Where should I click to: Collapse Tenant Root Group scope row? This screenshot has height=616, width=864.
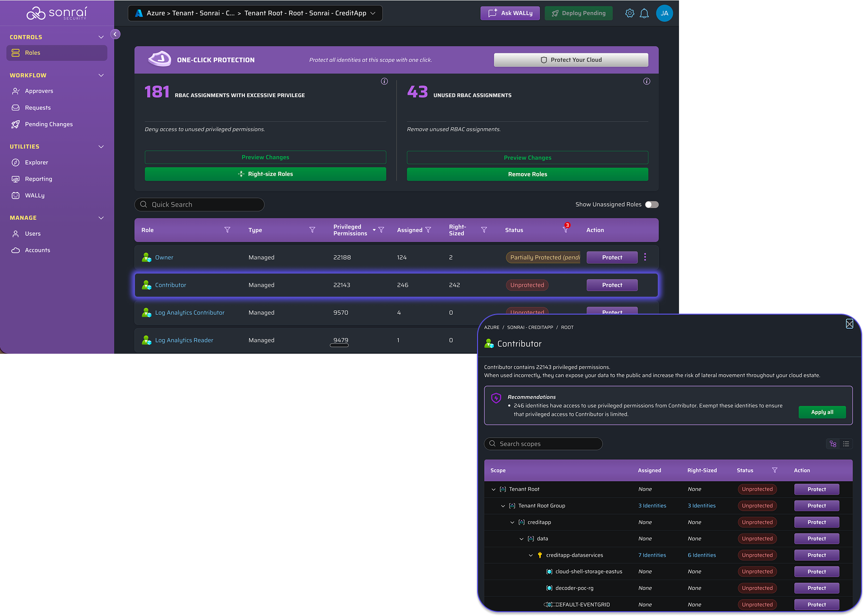click(x=503, y=506)
